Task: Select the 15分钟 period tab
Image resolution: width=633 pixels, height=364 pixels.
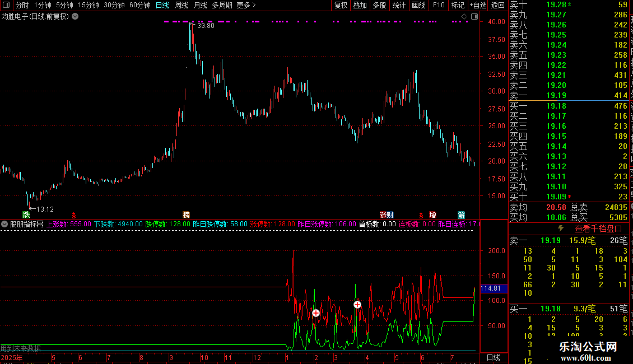Action: coord(89,5)
